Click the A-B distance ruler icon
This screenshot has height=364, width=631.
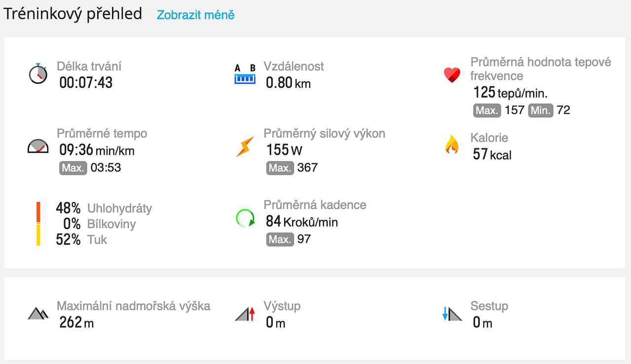(245, 74)
